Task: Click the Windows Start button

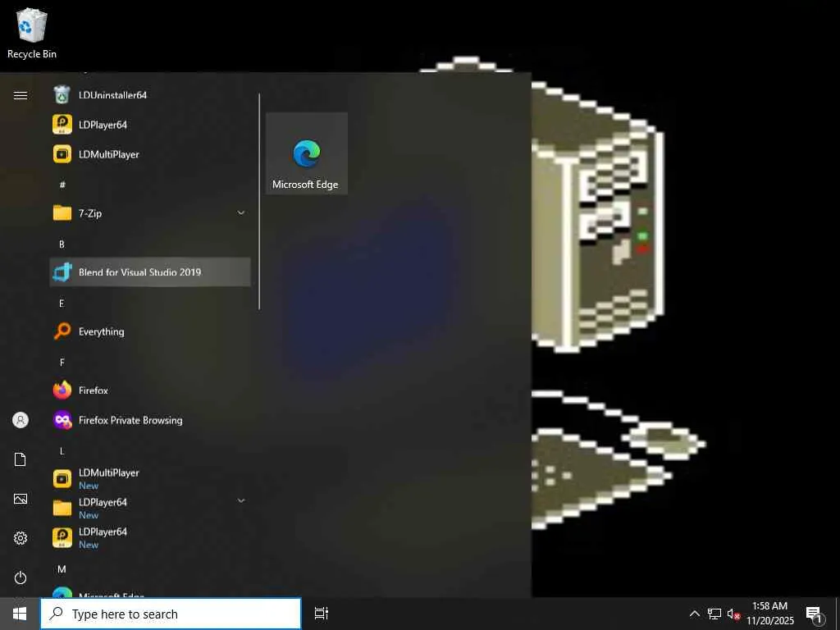Action: [20, 614]
